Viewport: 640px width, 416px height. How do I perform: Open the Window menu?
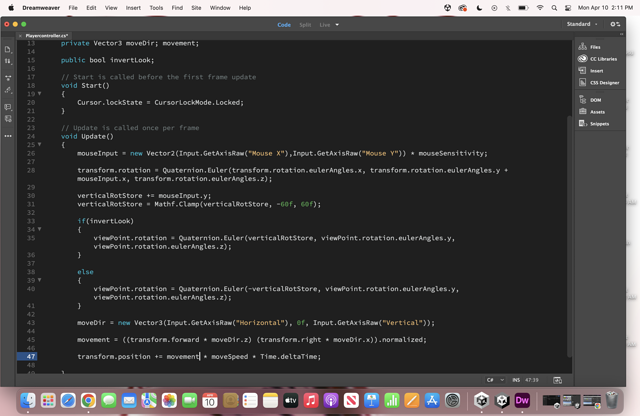click(x=220, y=8)
